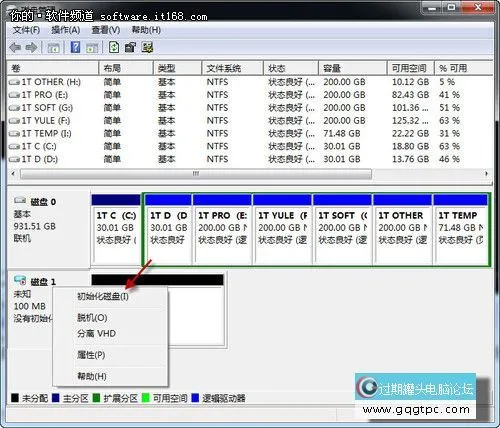Open the 查看(V) menu

click(x=106, y=30)
